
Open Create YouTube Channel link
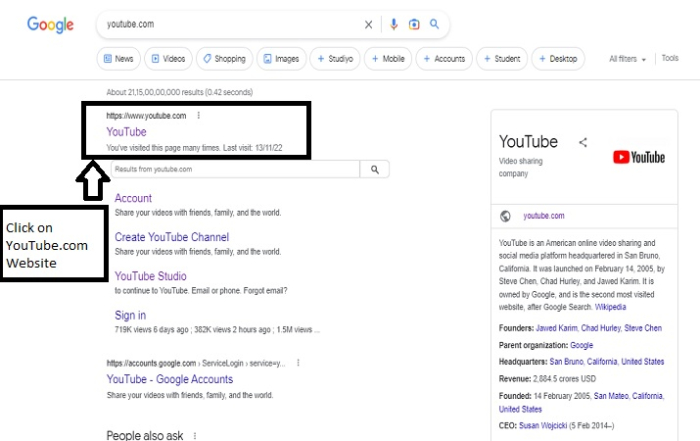(x=172, y=237)
